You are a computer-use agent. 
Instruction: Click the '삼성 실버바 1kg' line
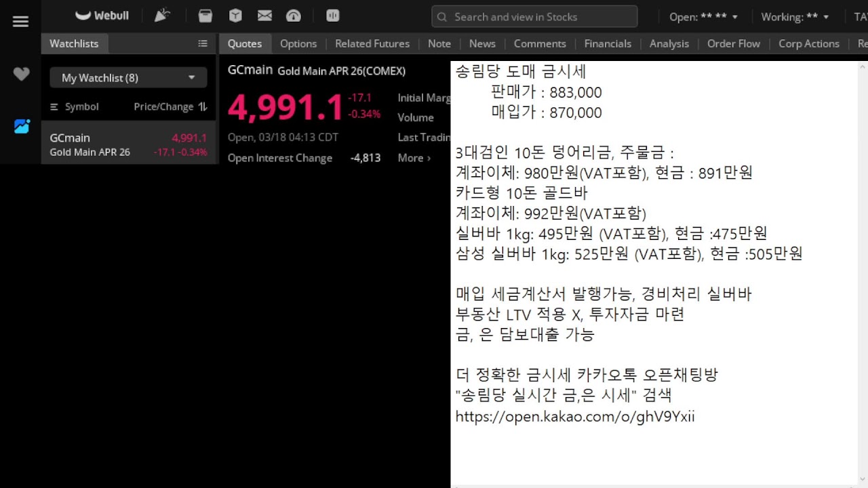pyautogui.click(x=629, y=254)
